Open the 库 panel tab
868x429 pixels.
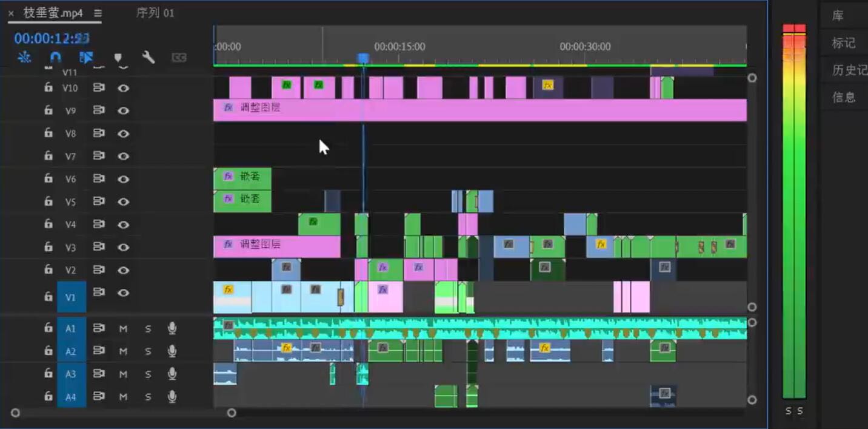pos(838,16)
